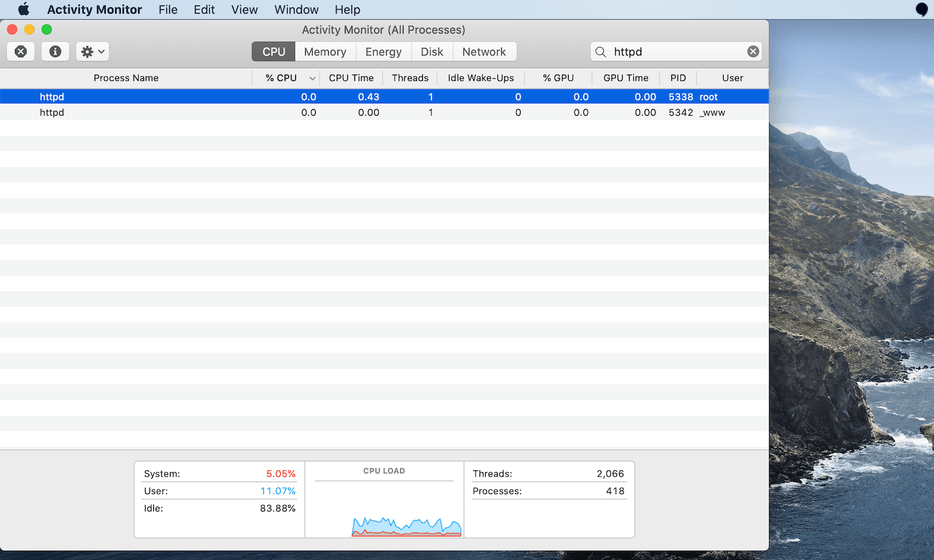Switch to the Network tab

484,52
